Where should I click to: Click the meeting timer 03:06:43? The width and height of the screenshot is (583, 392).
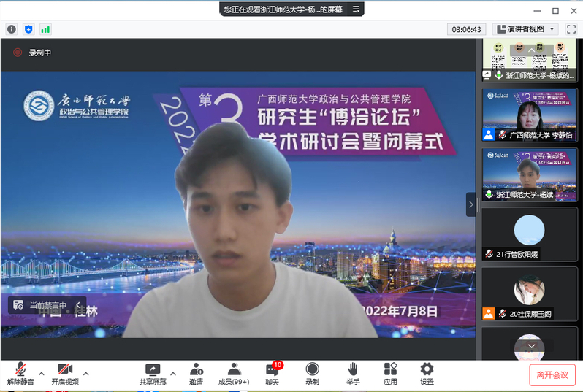pyautogui.click(x=466, y=29)
